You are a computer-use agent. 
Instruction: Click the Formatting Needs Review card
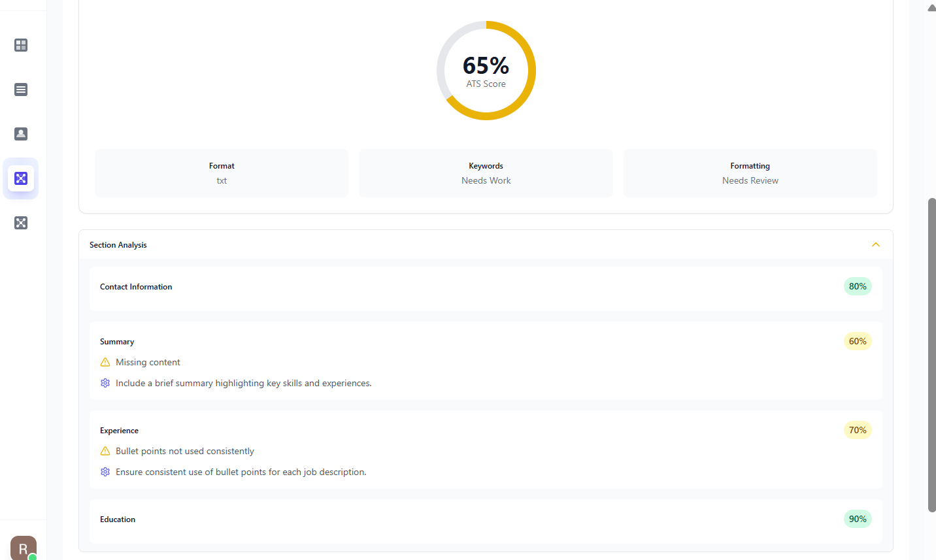750,173
